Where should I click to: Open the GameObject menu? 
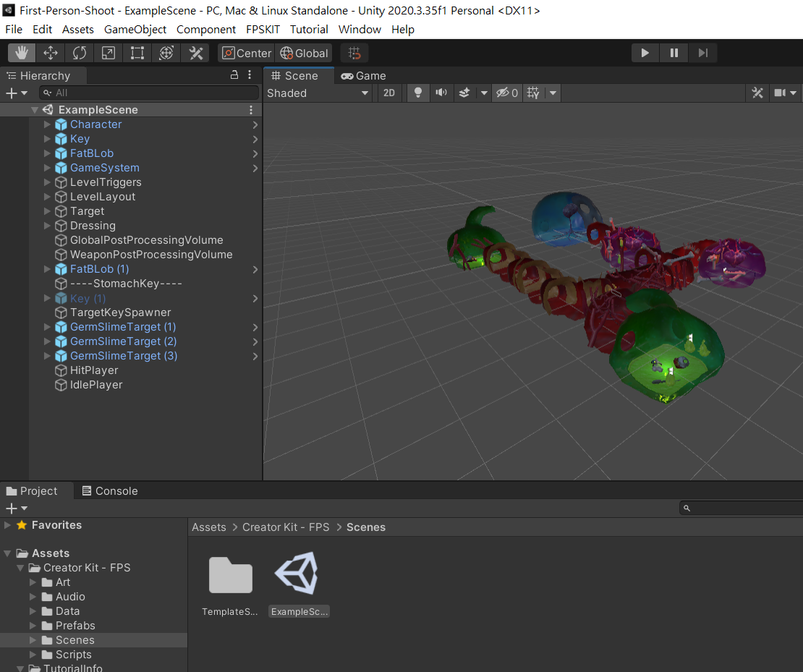coord(135,29)
